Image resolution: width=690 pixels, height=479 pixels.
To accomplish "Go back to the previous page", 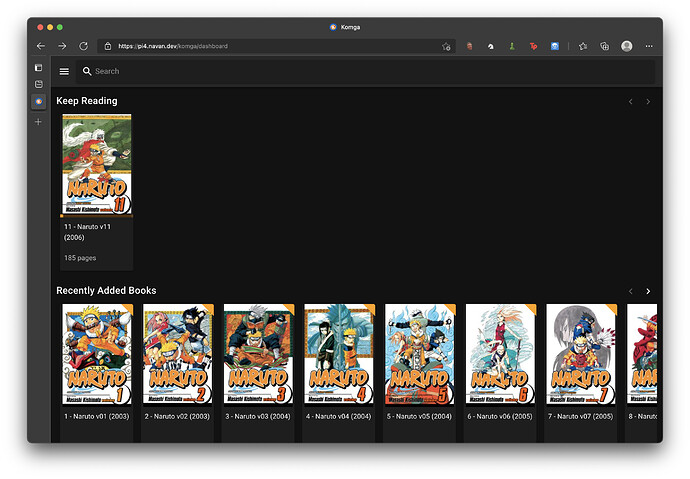I will pos(41,46).
